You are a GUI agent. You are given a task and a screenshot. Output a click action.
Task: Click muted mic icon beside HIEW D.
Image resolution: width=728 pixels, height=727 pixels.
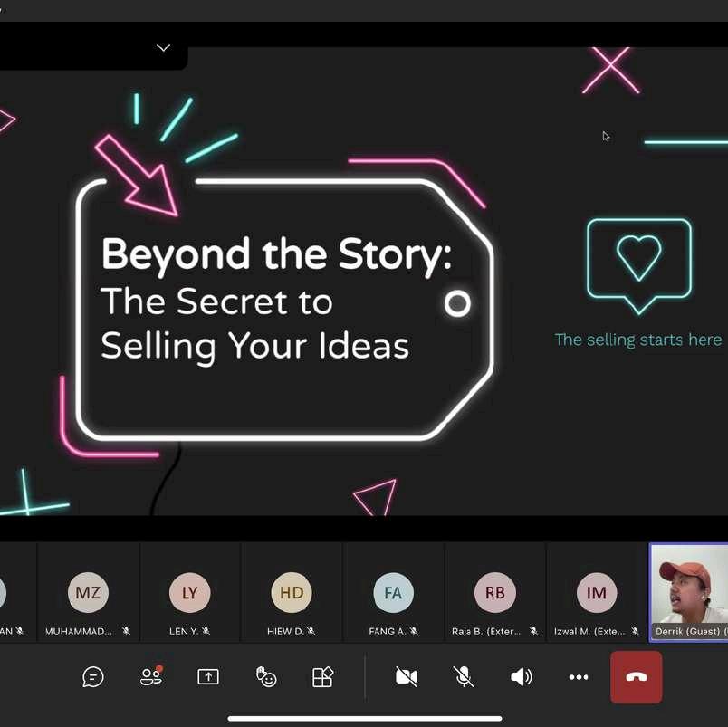[x=311, y=631]
